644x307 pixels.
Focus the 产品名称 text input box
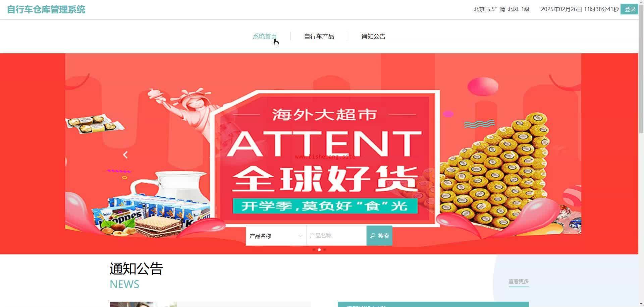pyautogui.click(x=336, y=236)
